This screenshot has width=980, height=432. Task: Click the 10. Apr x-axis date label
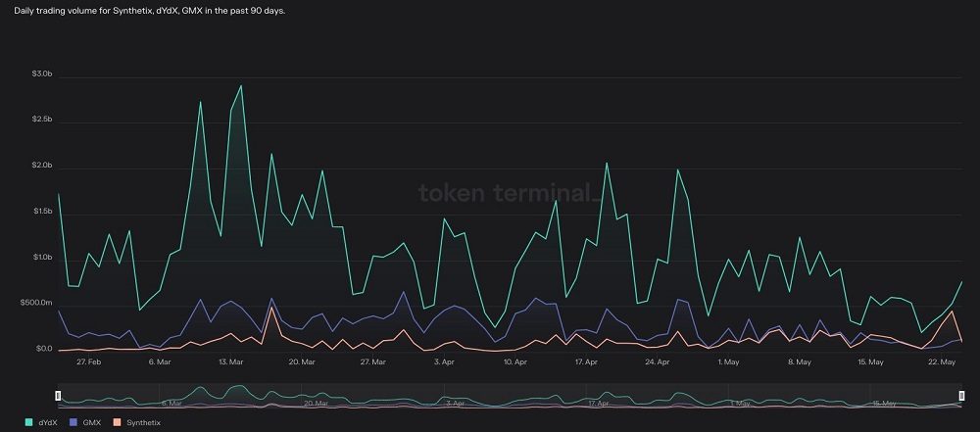tap(514, 361)
